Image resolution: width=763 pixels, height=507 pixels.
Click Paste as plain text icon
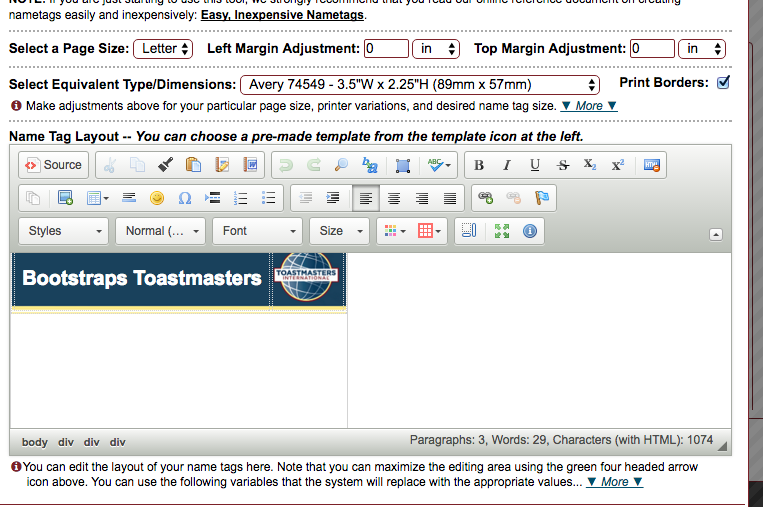pos(222,165)
